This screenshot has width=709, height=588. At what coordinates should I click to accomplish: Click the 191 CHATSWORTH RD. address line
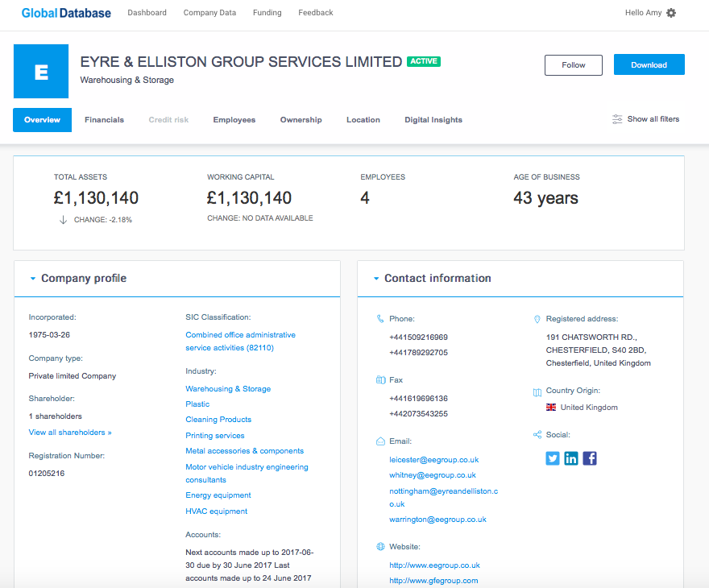pos(591,337)
